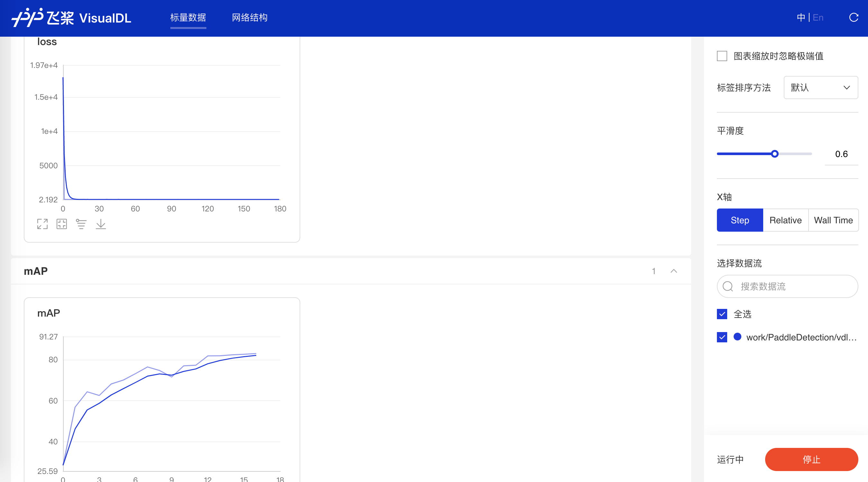Enable 图表缩放时忽略极端值 checkbox

pyautogui.click(x=722, y=56)
